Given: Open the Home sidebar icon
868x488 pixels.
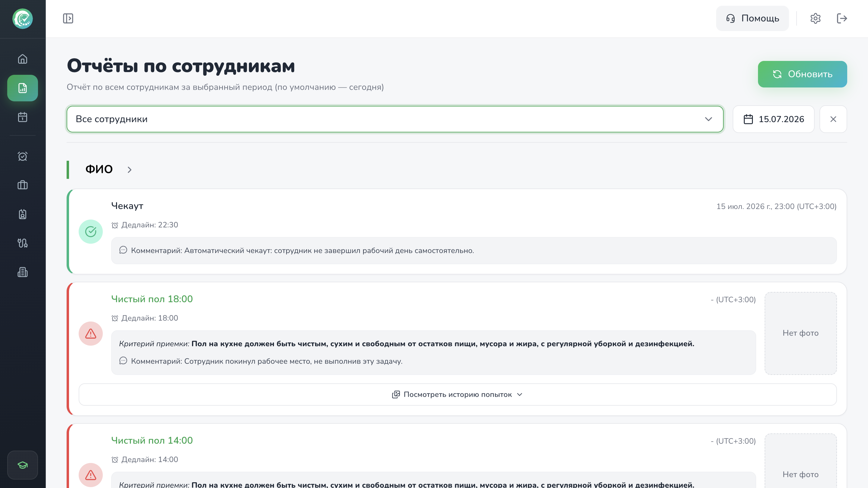Looking at the screenshot, I should point(23,59).
